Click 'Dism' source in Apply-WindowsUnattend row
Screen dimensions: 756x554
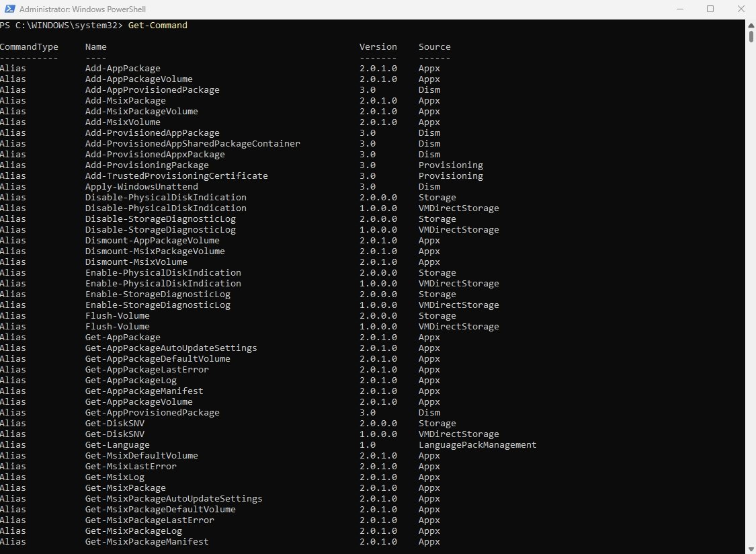click(x=429, y=187)
